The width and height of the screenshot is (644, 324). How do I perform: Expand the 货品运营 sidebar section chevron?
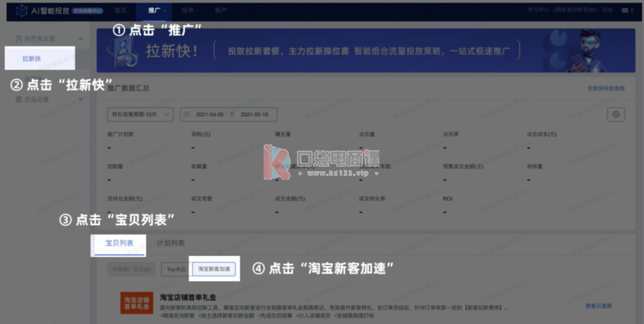click(80, 100)
